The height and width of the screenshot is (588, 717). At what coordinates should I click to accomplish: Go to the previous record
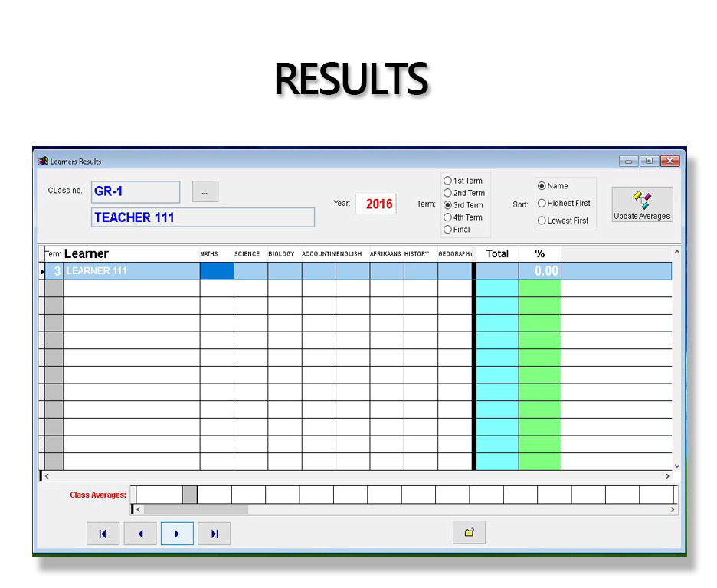click(x=140, y=534)
